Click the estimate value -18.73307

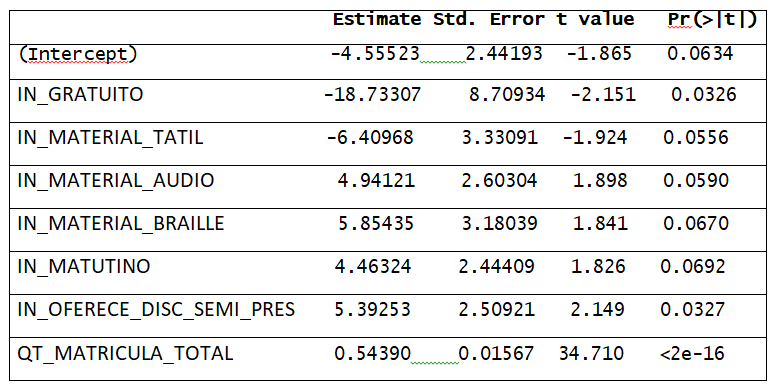tap(372, 94)
